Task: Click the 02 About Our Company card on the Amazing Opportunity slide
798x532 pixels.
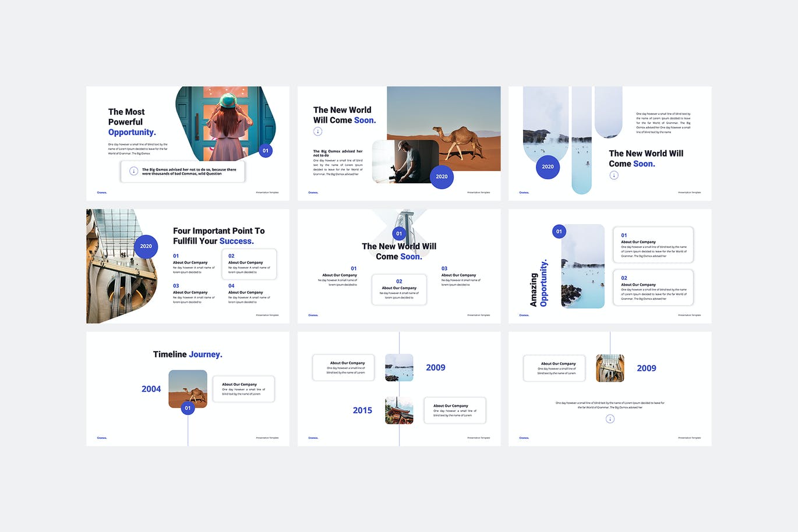Action: tap(653, 288)
